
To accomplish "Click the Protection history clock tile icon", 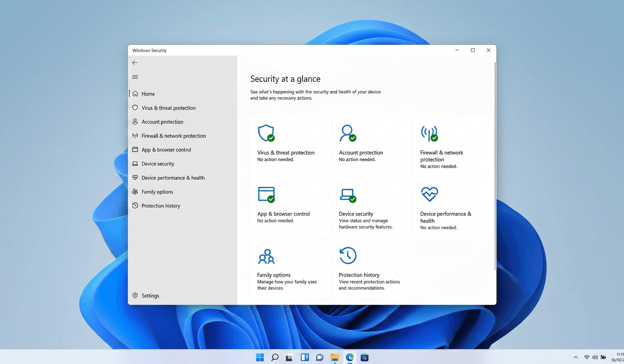I will [x=348, y=255].
